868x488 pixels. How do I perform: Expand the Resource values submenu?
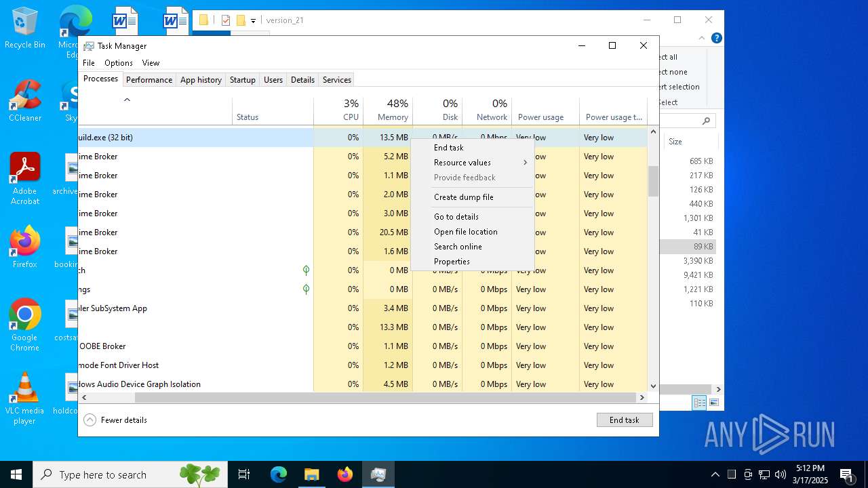pos(473,163)
